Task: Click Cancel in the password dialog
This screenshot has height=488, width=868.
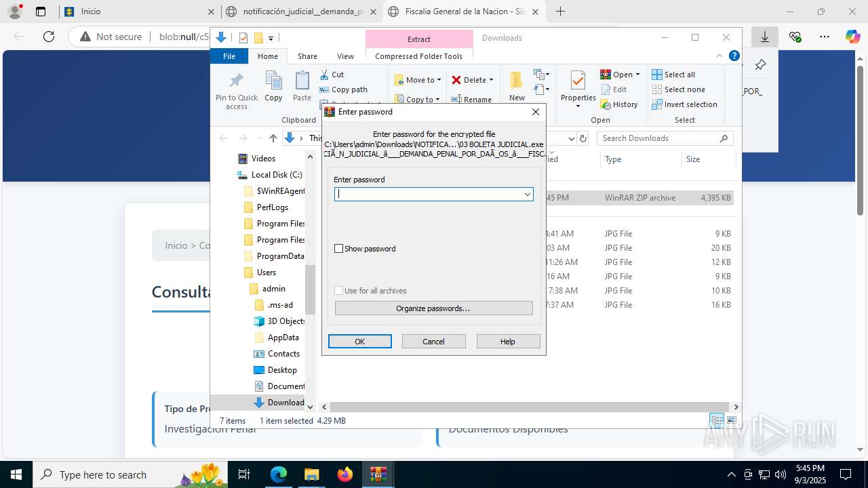Action: click(x=434, y=342)
